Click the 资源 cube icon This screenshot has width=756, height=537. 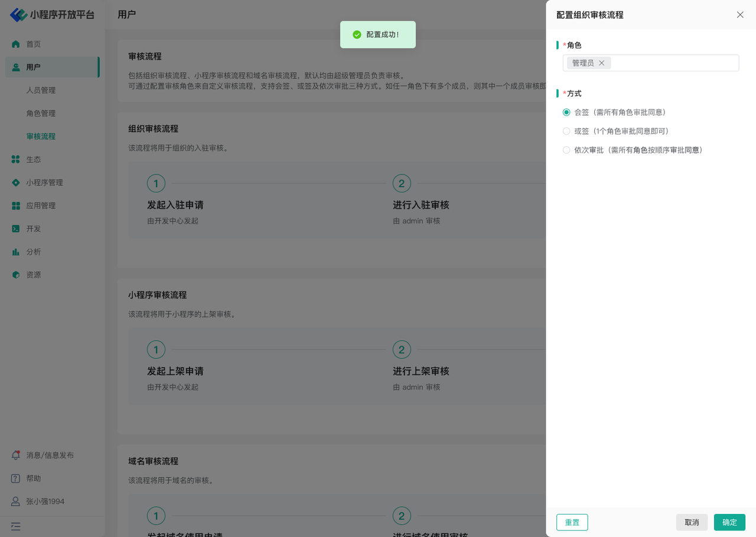click(x=16, y=275)
